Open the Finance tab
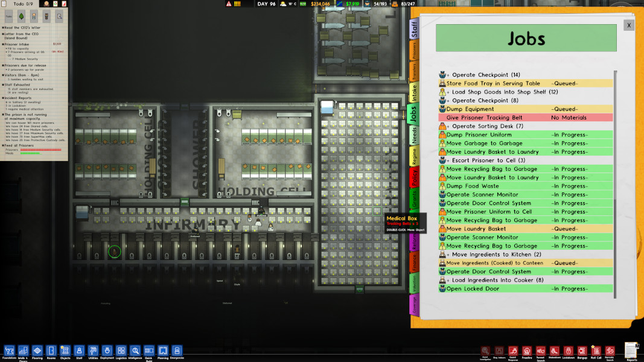The width and height of the screenshot is (644, 362). click(x=414, y=262)
